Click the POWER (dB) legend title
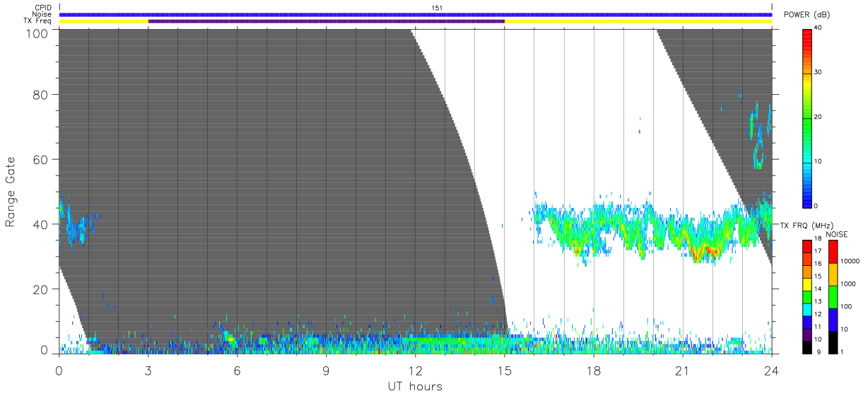This screenshot has width=868, height=401. 807,15
